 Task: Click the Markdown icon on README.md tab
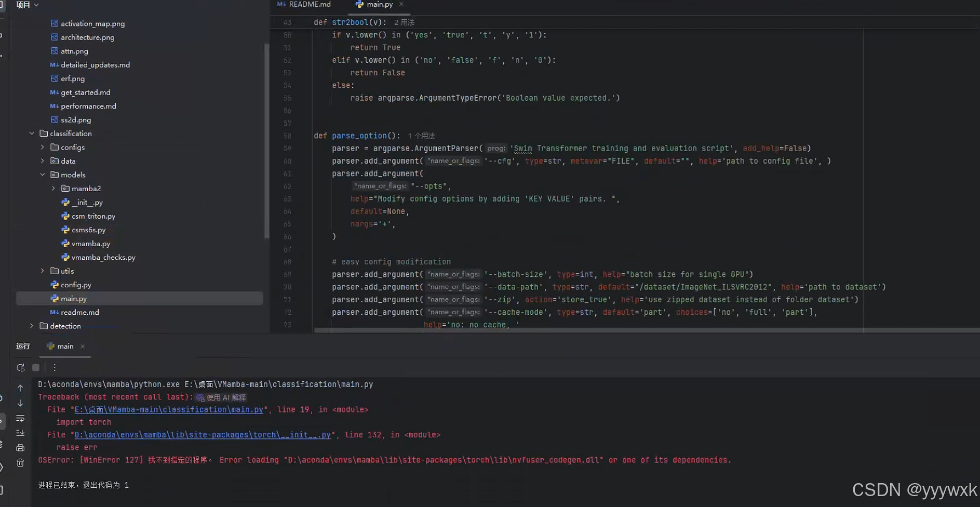(x=281, y=4)
